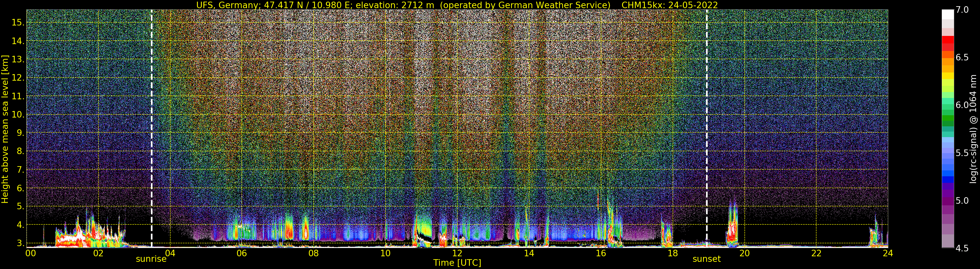Click the '5.5' colorbar tick label
Viewport: 980px width, 269px height.
tap(962, 153)
